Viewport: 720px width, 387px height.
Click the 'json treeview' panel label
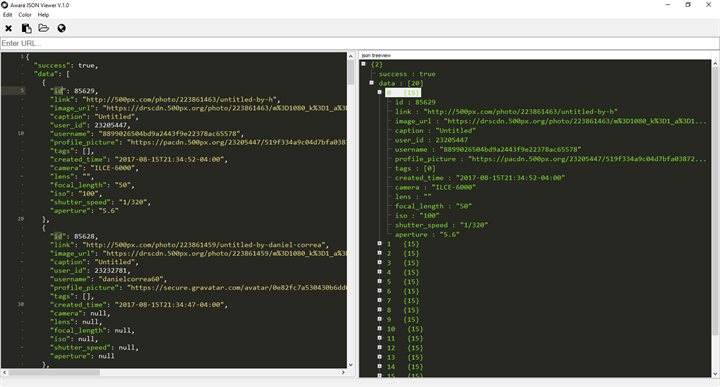[376, 56]
